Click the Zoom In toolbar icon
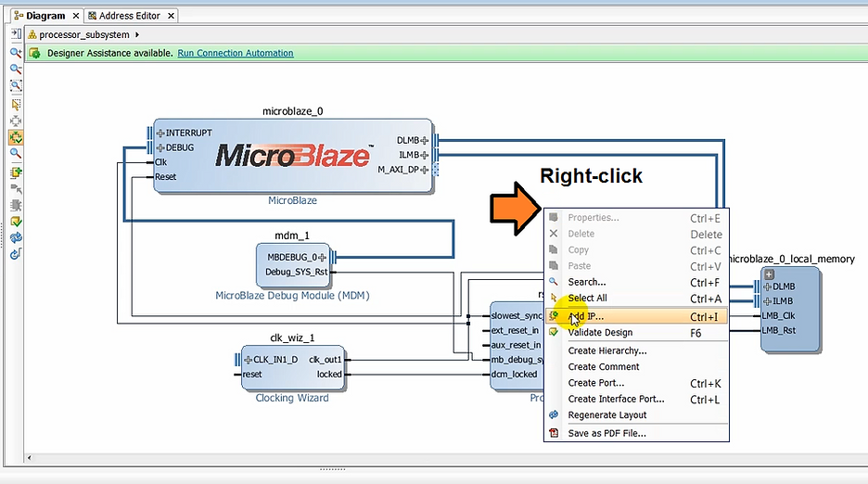868x484 pixels. click(16, 53)
